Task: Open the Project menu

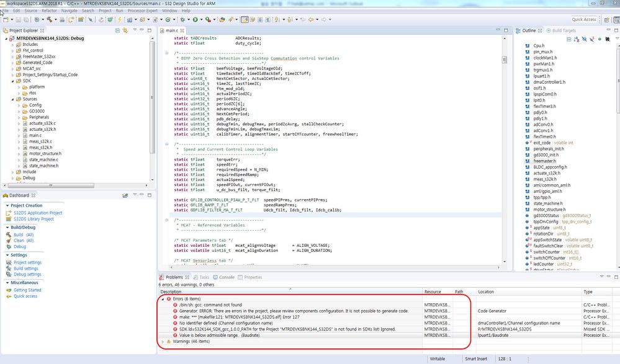Action: [105, 11]
